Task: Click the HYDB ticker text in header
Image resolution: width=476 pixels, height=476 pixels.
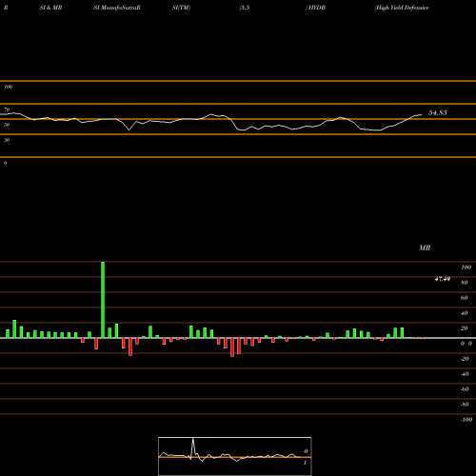Action: pyautogui.click(x=316, y=8)
